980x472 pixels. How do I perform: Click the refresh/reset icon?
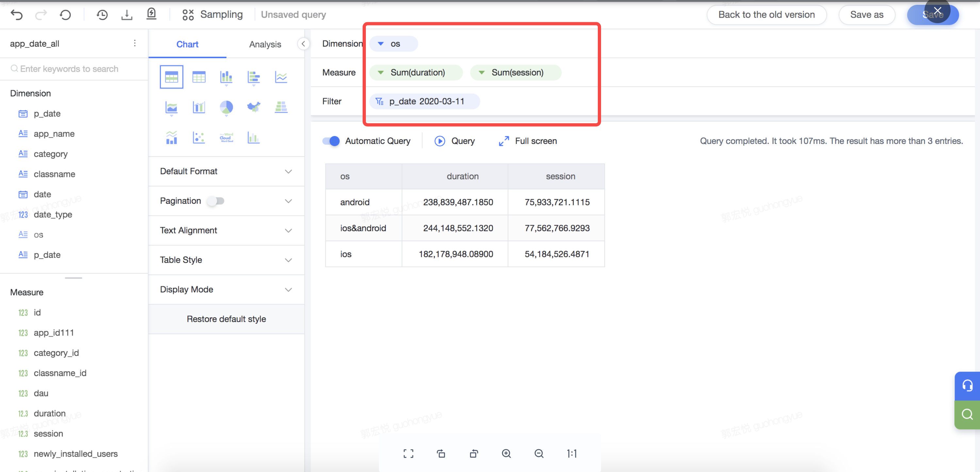coord(65,14)
